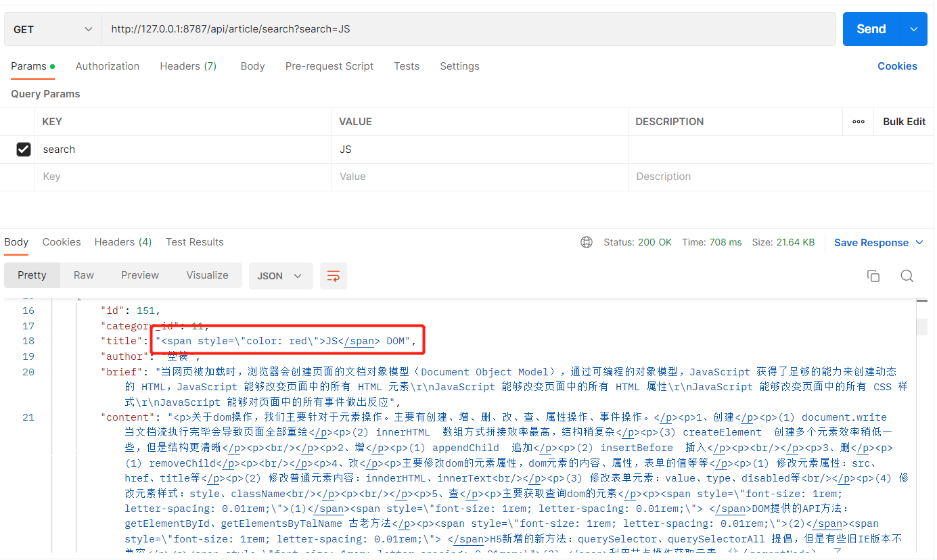Click the request URL field
The width and height of the screenshot is (937, 560).
[x=469, y=29]
